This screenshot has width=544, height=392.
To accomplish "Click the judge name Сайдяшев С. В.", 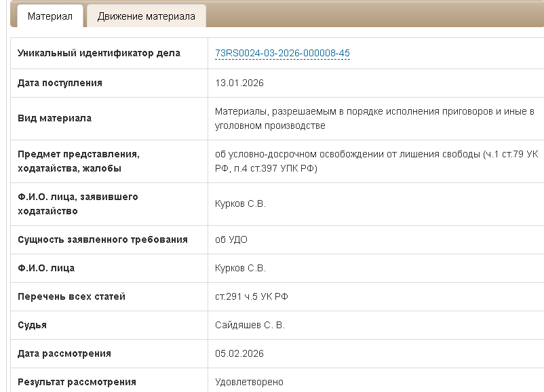I will (x=250, y=325).
